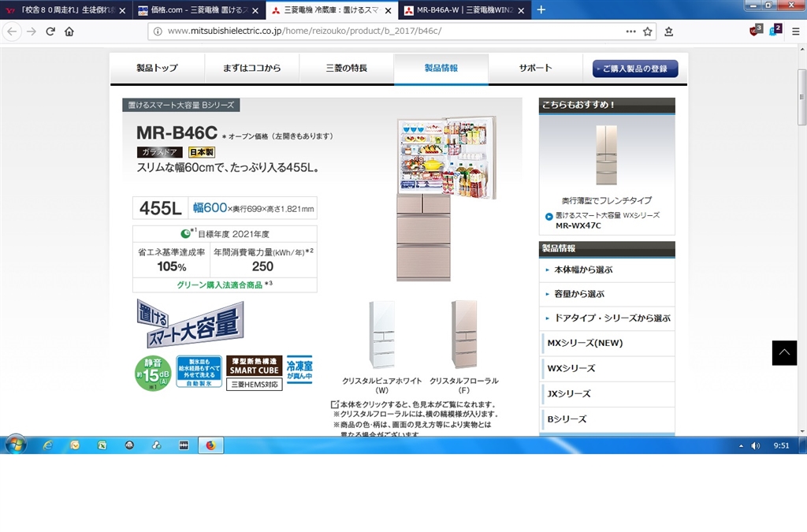Click the taskbar clock 9:51
Viewport: 807px width, 532px height.
781,446
